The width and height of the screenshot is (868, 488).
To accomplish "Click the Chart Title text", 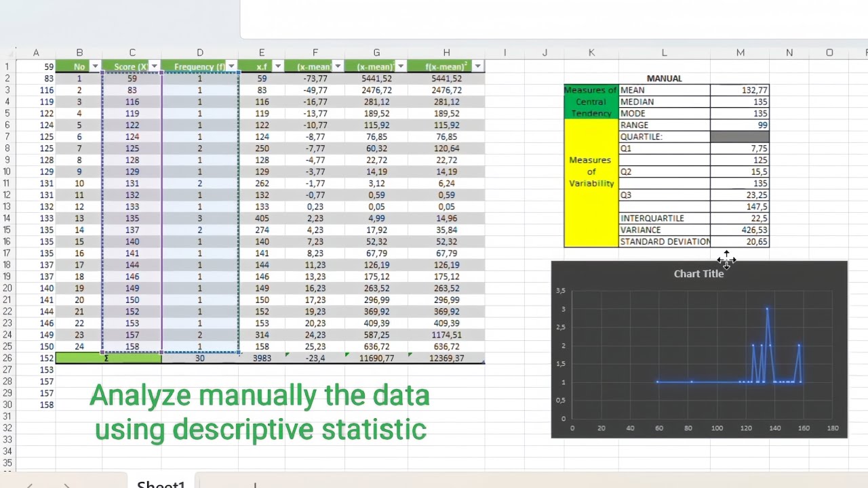I will pyautogui.click(x=698, y=273).
